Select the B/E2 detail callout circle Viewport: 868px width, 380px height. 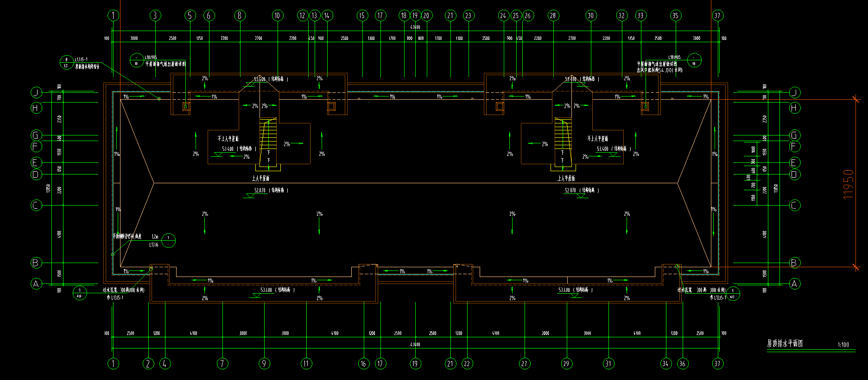[x=66, y=62]
